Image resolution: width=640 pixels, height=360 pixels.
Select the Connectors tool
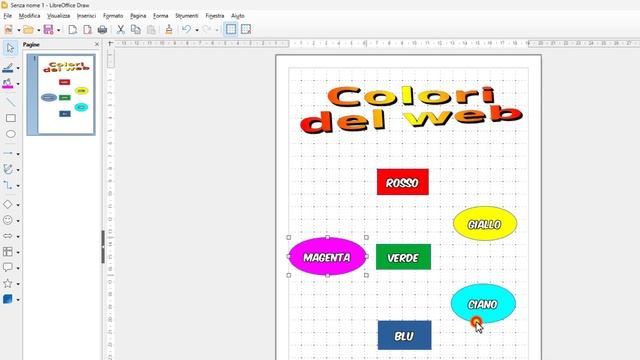pos(8,185)
